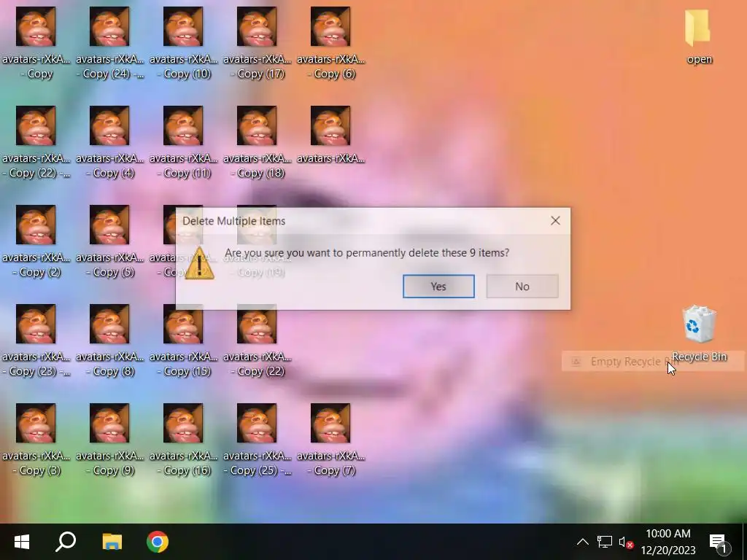
Task: Close the Delete Multiple Items dialog
Action: (555, 220)
